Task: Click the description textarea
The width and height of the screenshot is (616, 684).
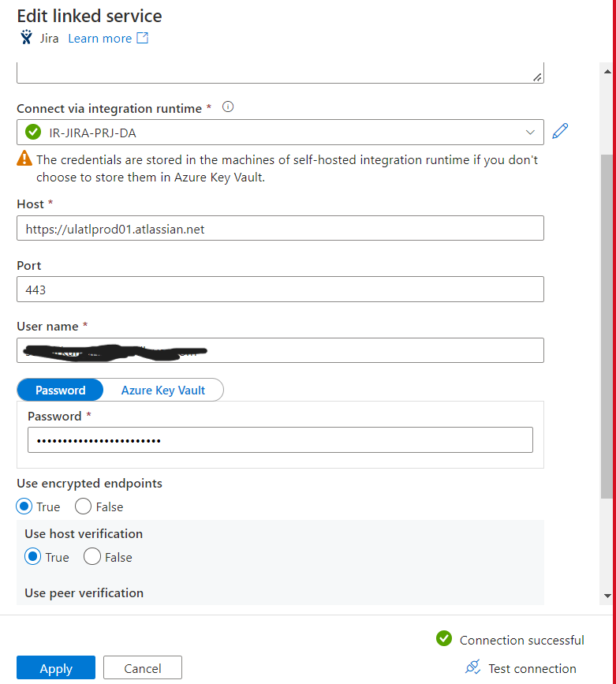Action: (280, 73)
